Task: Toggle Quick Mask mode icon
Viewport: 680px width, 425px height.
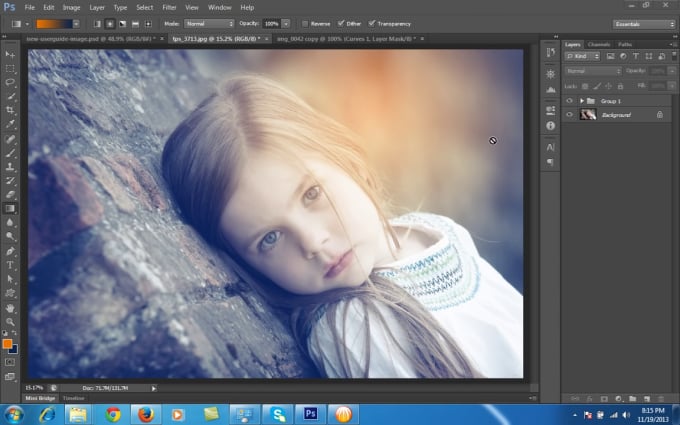Action: (x=10, y=362)
